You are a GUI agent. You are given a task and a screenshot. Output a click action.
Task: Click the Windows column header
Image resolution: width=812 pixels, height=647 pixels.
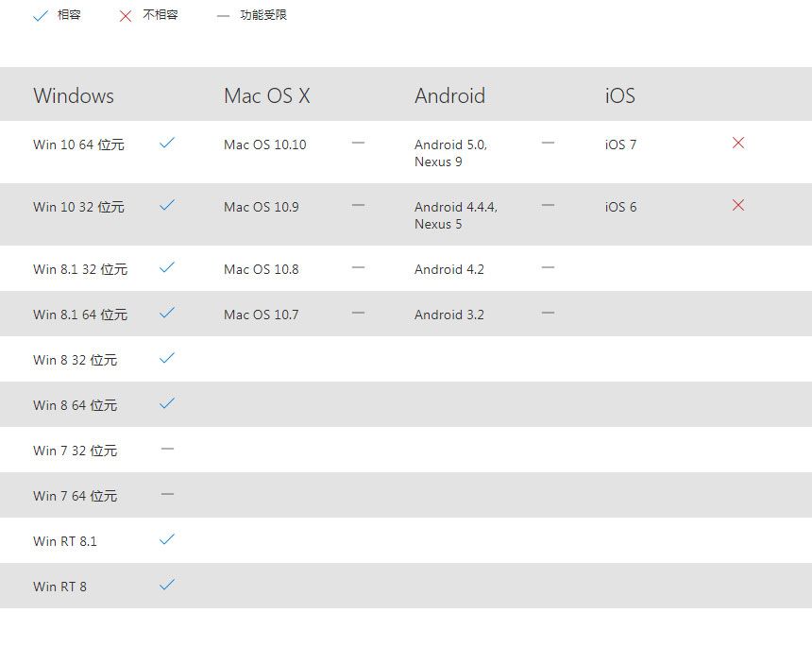click(74, 95)
